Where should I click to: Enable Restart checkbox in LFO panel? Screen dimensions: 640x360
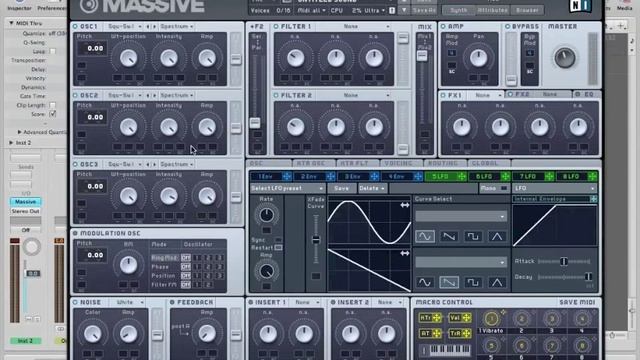coord(278,247)
